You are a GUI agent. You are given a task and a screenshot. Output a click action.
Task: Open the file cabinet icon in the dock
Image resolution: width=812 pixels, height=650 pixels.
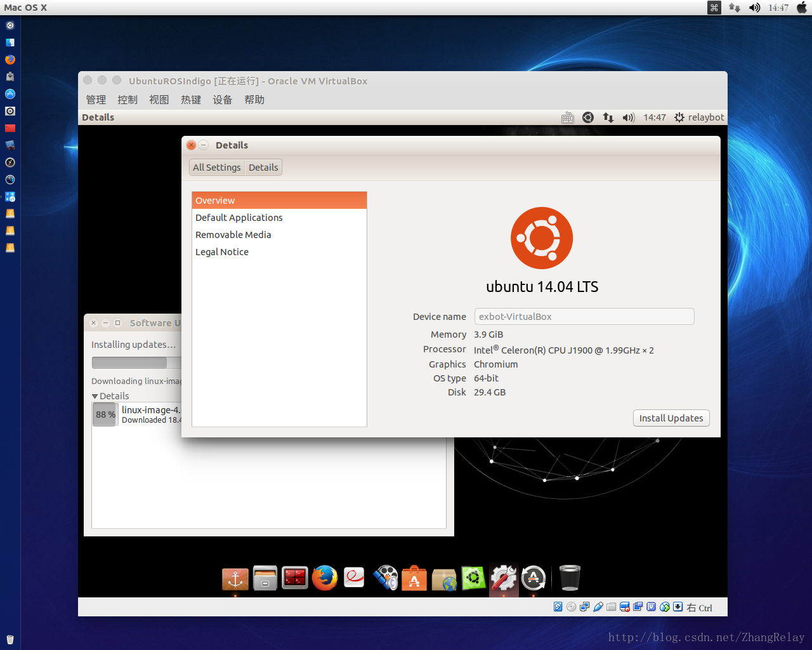coord(265,578)
